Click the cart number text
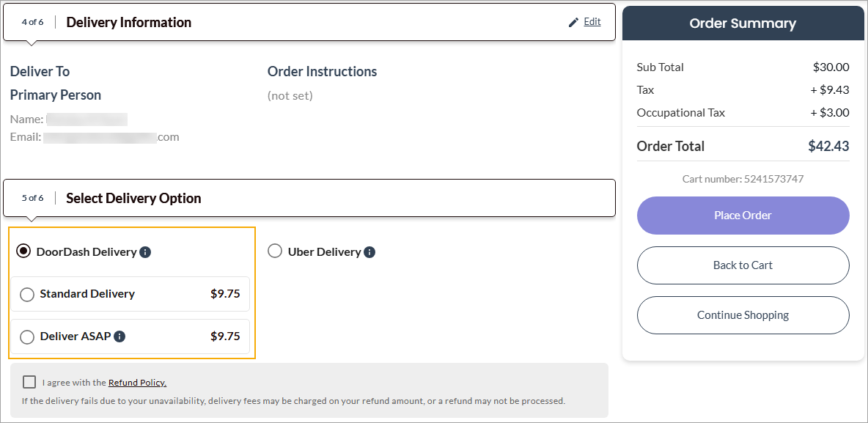This screenshot has width=868, height=423. [743, 179]
